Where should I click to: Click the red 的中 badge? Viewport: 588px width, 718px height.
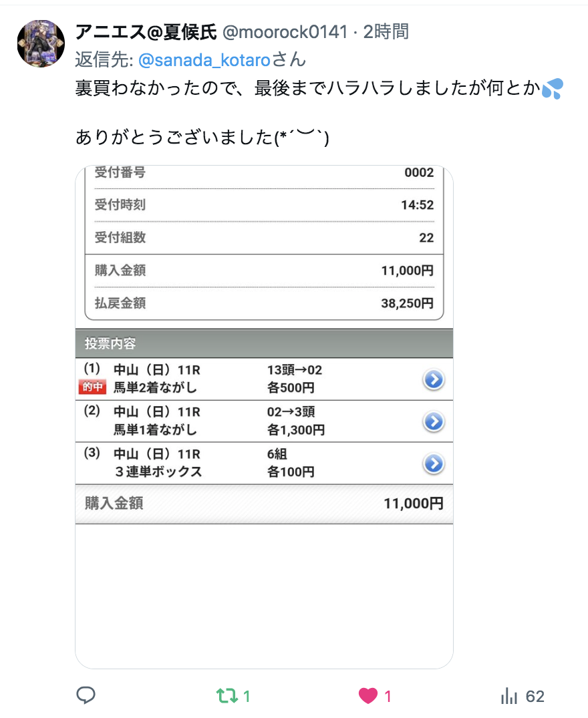[x=94, y=387]
